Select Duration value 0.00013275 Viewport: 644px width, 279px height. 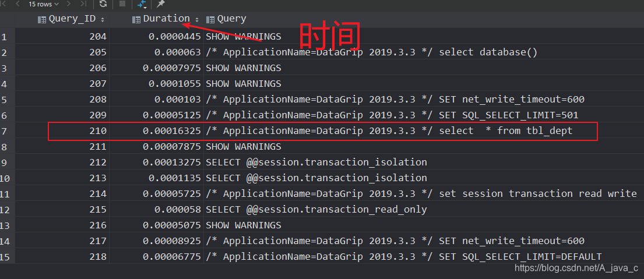coord(172,162)
